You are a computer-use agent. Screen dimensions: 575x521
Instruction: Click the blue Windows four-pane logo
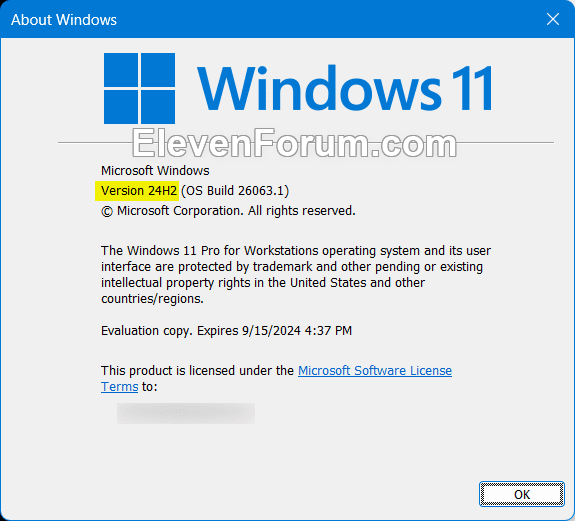[x=139, y=88]
